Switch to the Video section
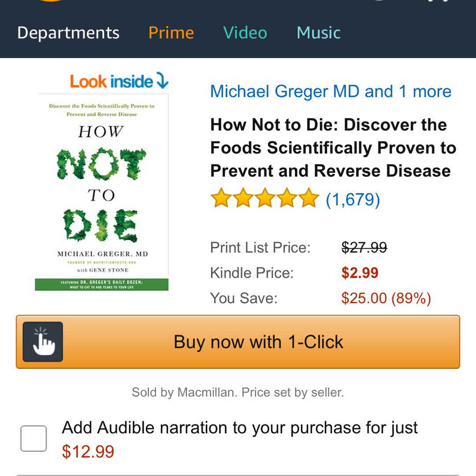The width and height of the screenshot is (476, 476). click(x=245, y=33)
